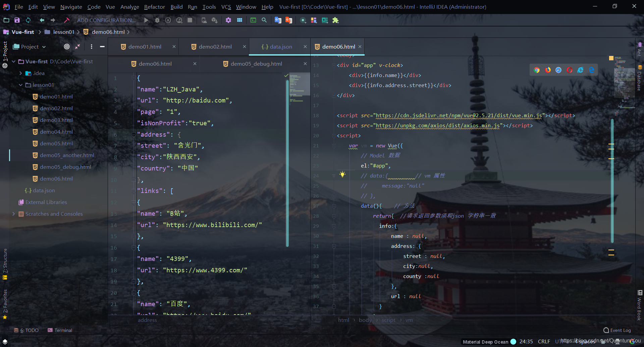Open the VCS menu

[x=226, y=7]
